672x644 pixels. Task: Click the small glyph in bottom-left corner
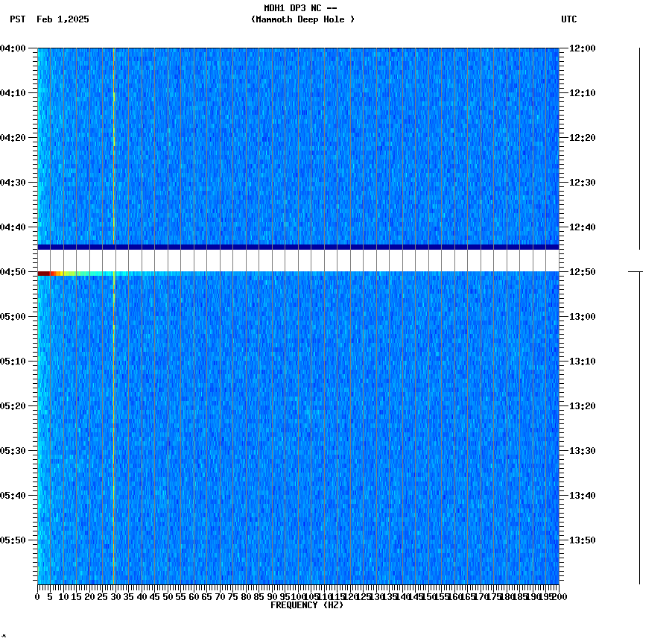[x=5, y=637]
